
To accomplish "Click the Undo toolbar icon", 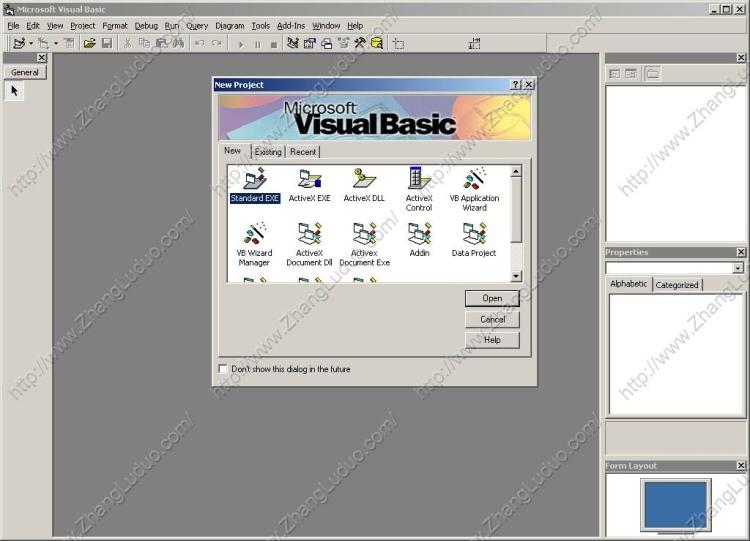I will pyautogui.click(x=199, y=44).
